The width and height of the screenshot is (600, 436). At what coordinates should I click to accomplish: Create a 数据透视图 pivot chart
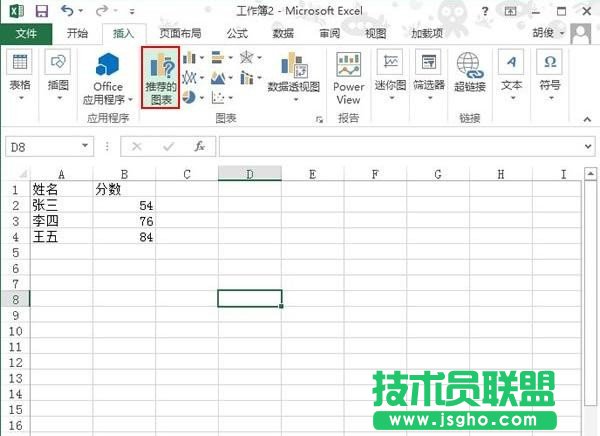[x=293, y=77]
